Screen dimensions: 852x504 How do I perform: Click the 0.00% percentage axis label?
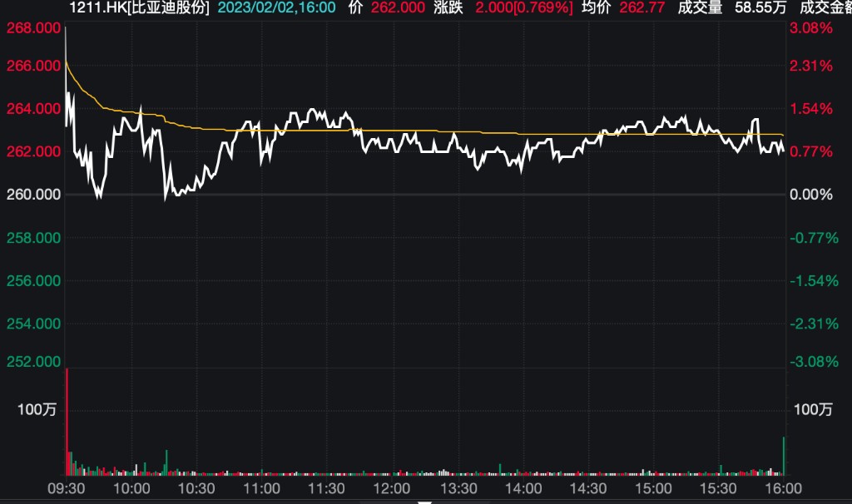[x=810, y=195]
